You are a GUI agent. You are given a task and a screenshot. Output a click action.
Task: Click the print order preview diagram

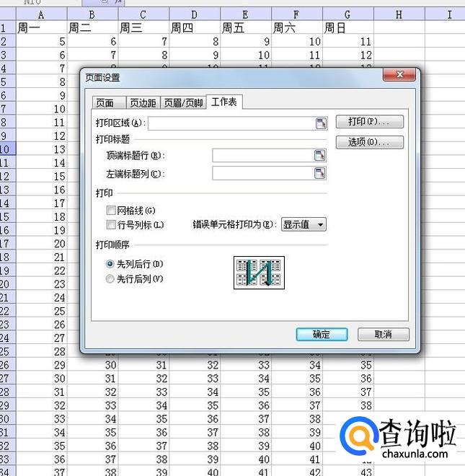coord(259,273)
